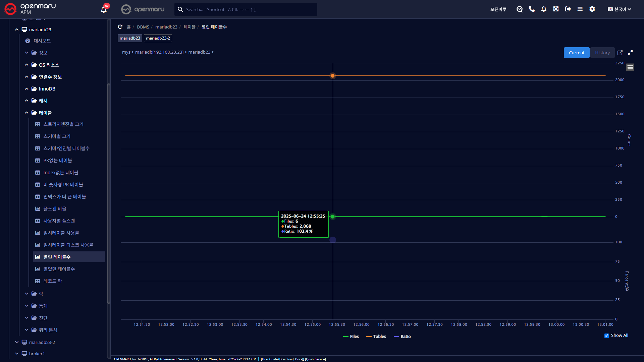Click the phone icon in top bar
The height and width of the screenshot is (362, 644).
pos(532,9)
